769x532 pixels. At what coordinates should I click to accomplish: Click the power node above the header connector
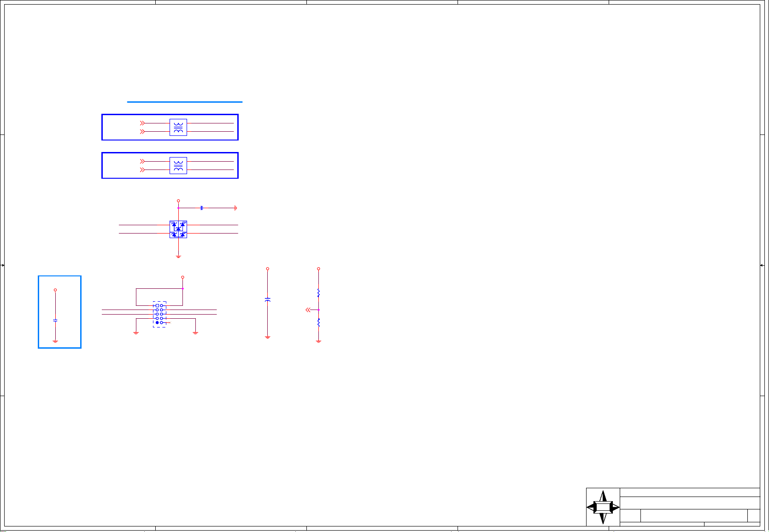[x=183, y=277]
